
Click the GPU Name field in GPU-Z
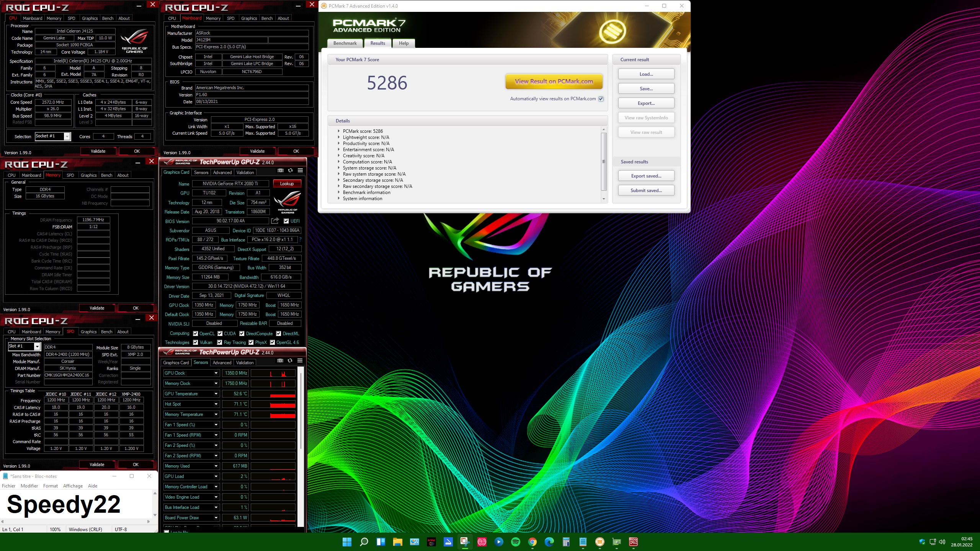[x=230, y=184]
